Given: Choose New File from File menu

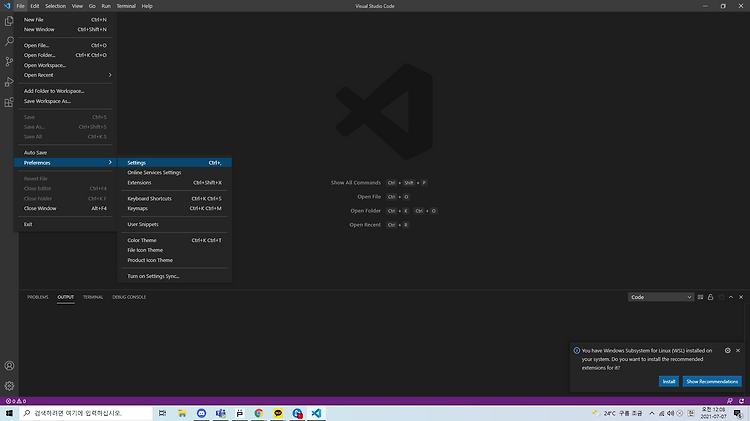Looking at the screenshot, I should click(65, 20).
